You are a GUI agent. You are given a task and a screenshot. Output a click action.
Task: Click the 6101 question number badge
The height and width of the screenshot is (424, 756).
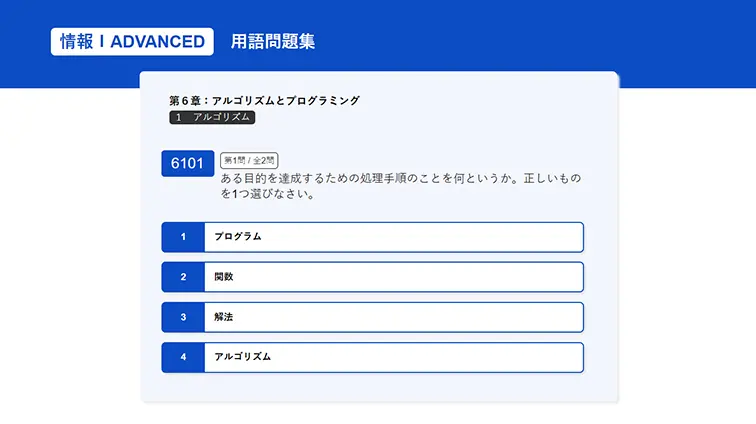coord(187,164)
